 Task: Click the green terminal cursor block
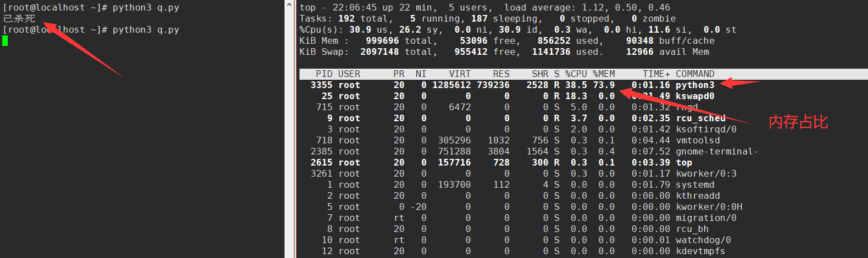point(5,40)
